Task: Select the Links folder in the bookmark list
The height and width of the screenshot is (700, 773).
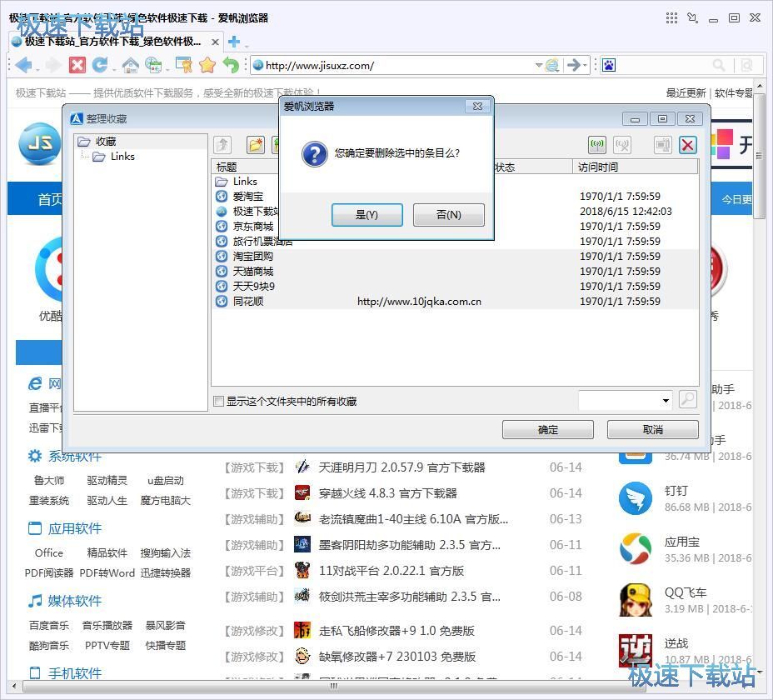Action: [245, 182]
